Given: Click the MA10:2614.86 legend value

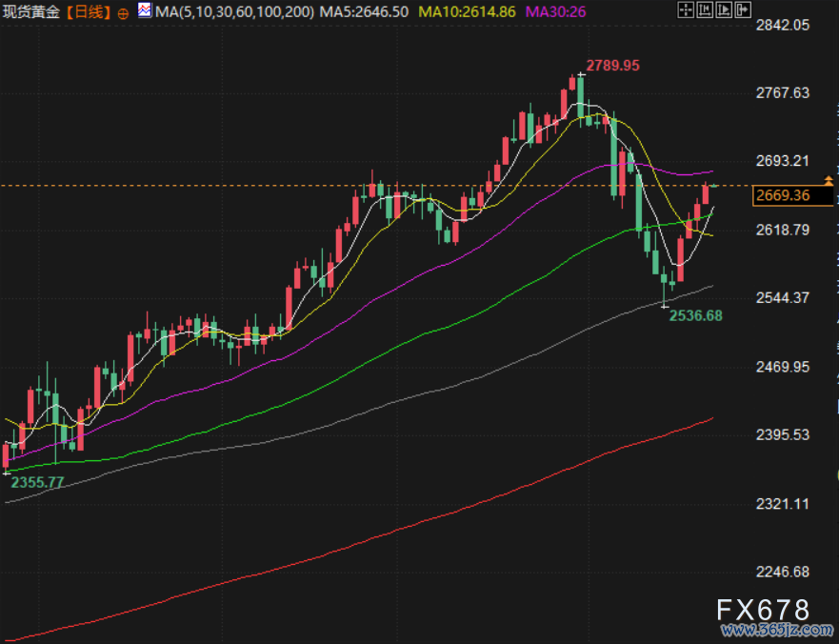Looking at the screenshot, I should (x=468, y=11).
